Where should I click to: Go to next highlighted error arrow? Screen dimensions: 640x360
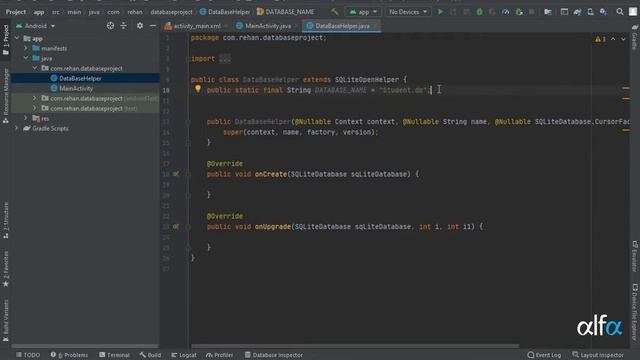tap(623, 39)
